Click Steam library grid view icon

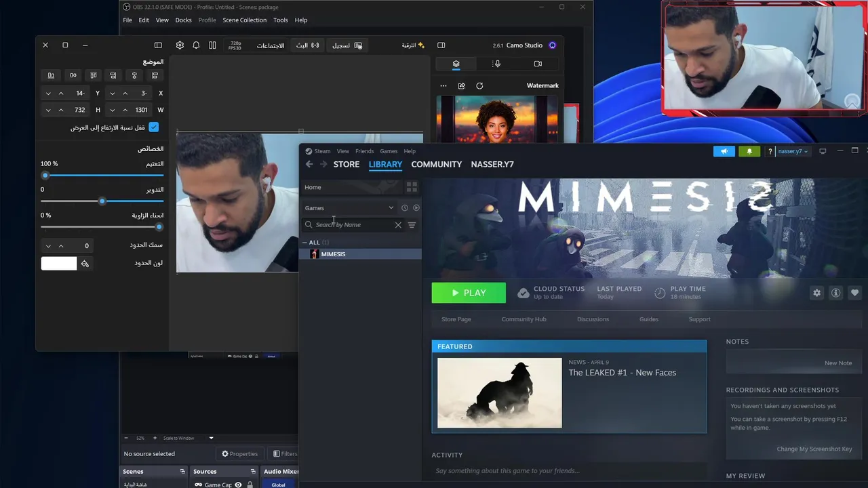412,187
